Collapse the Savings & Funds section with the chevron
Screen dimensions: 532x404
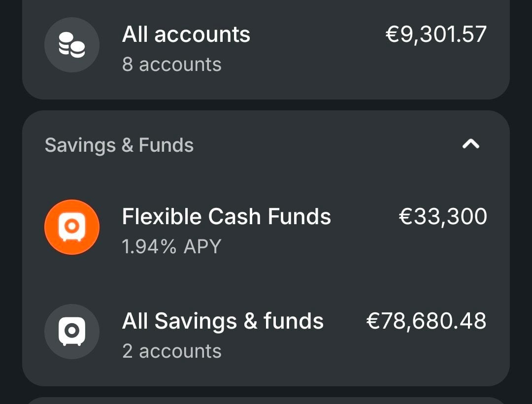pos(471,144)
